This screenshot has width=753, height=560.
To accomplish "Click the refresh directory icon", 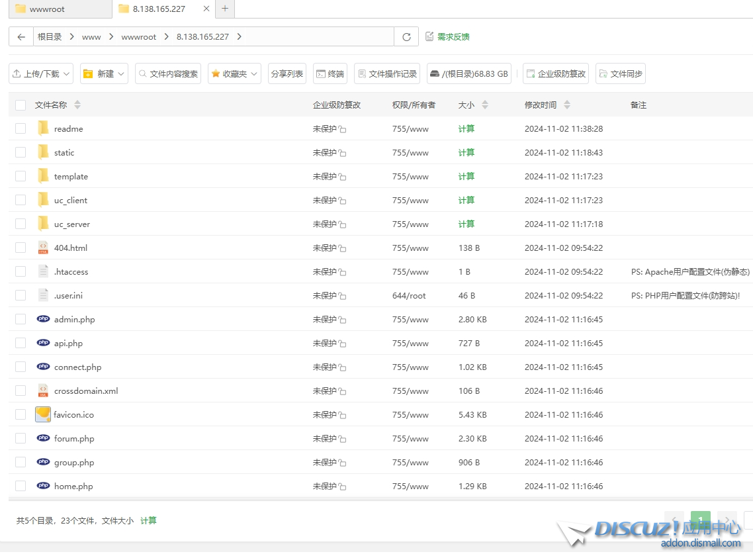I will 406,37.
